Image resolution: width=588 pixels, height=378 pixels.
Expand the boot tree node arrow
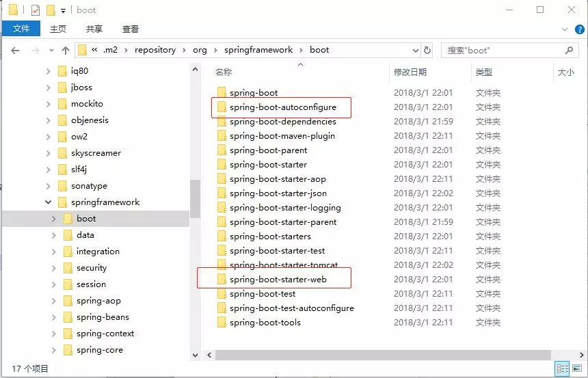click(x=53, y=219)
